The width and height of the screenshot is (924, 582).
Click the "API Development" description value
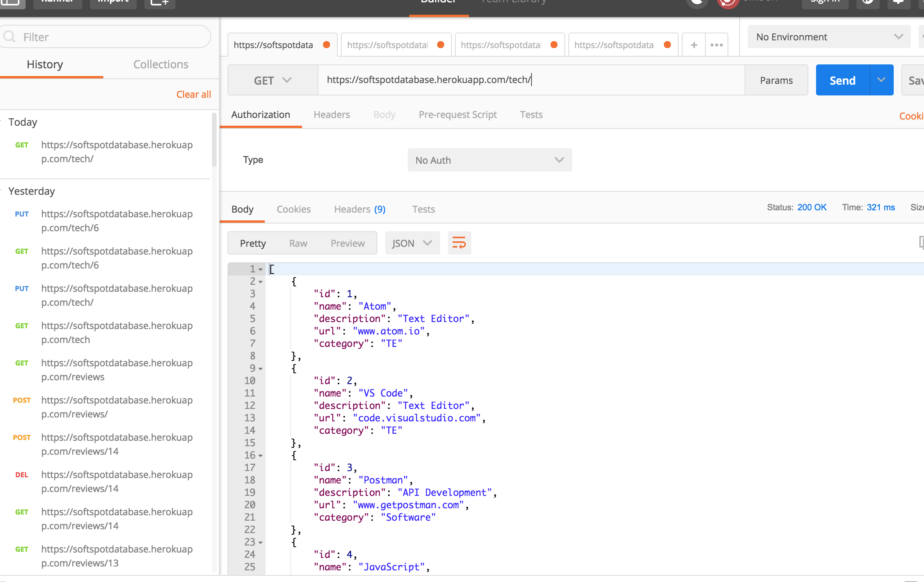tap(445, 493)
